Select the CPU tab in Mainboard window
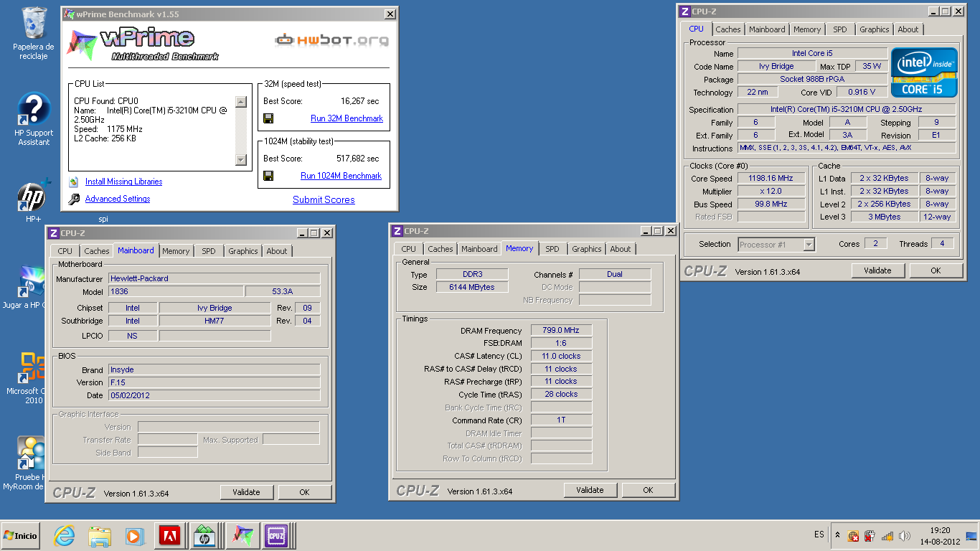Image resolution: width=980 pixels, height=551 pixels. [x=65, y=251]
